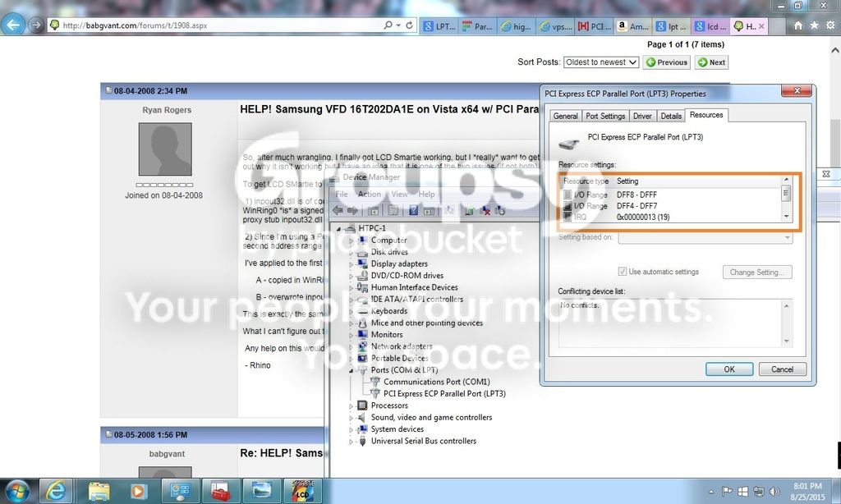
Task: Click Device Manager toolbar forward arrow
Action: point(352,211)
